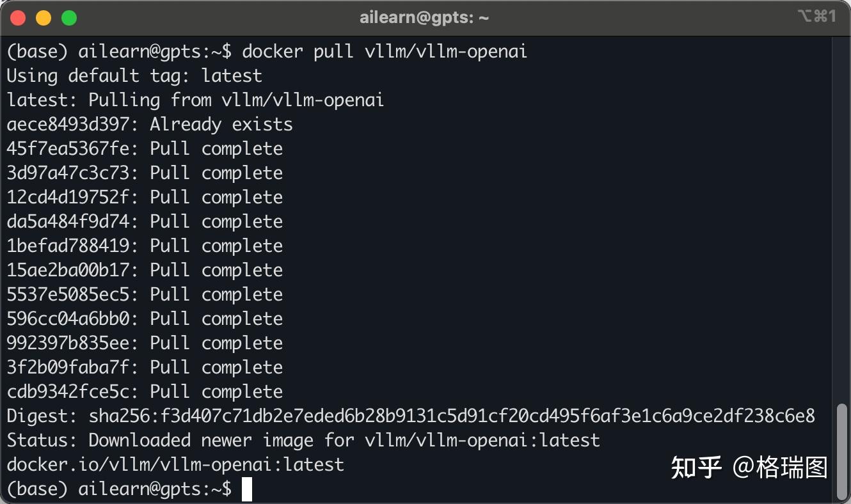
Task: Click the red close window button
Action: pyautogui.click(x=18, y=18)
